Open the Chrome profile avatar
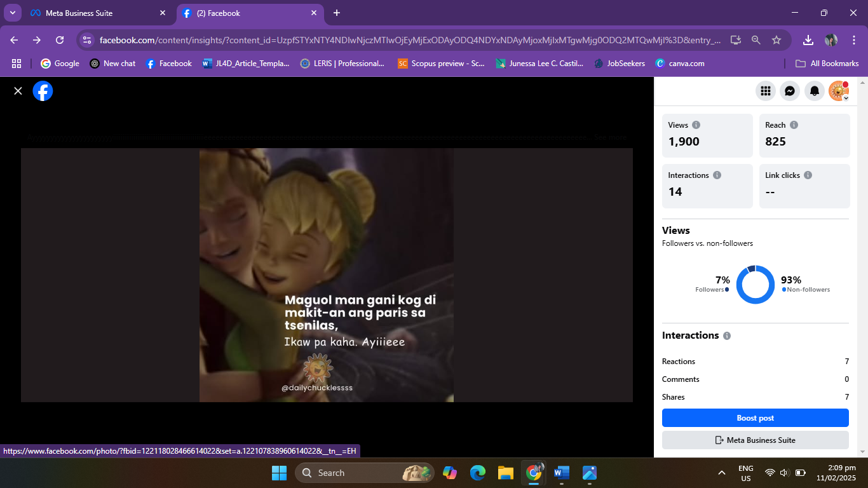 point(831,40)
